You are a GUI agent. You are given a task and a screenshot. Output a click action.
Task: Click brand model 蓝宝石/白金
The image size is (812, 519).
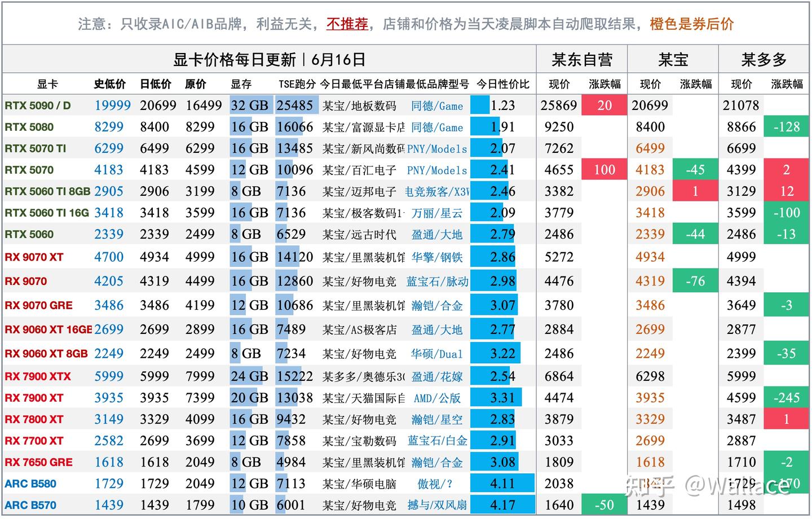pyautogui.click(x=437, y=441)
